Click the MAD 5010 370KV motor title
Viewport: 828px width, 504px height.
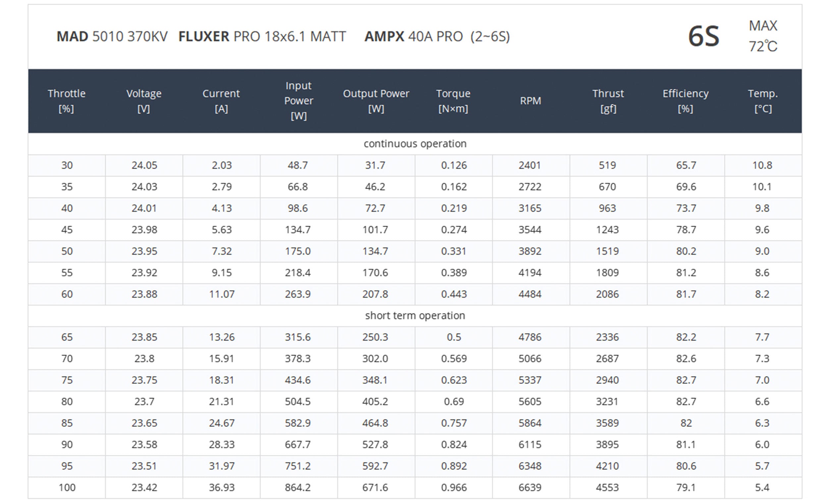click(112, 36)
